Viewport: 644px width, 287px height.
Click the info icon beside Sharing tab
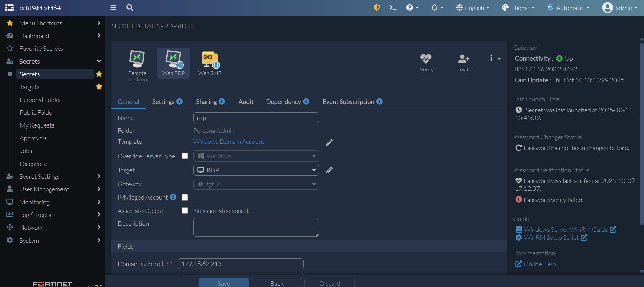pos(222,101)
